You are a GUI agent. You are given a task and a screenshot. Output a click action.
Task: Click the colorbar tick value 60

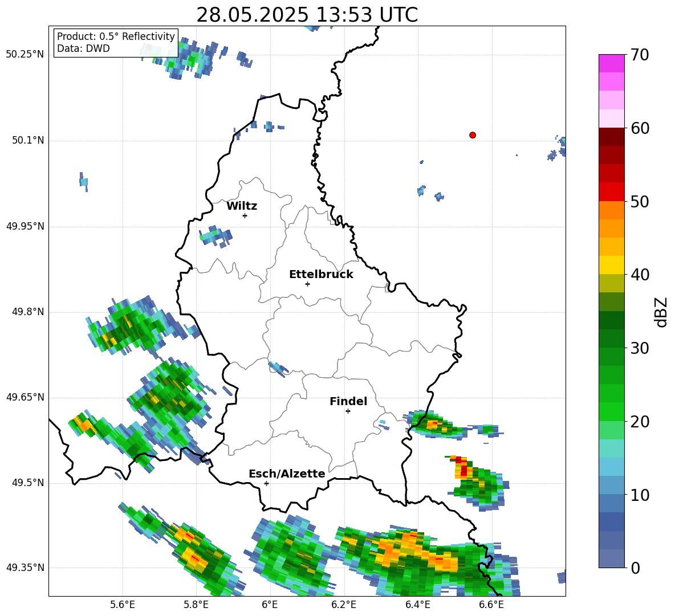640,128
